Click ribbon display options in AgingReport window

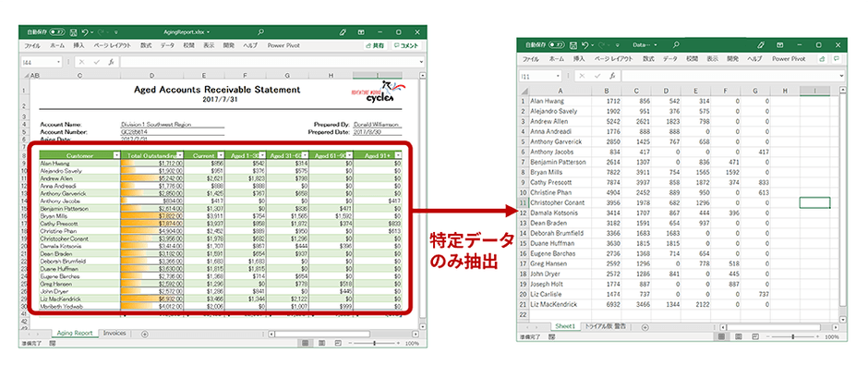pos(361,32)
